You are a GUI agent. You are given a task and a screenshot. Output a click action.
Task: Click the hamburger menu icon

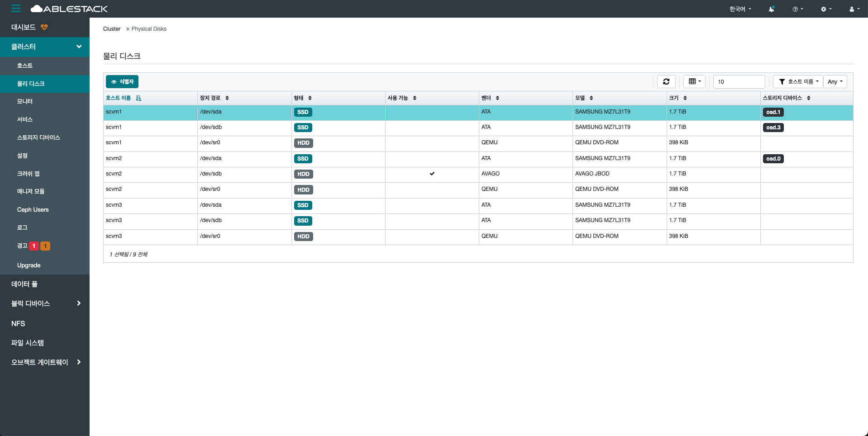[x=16, y=9]
